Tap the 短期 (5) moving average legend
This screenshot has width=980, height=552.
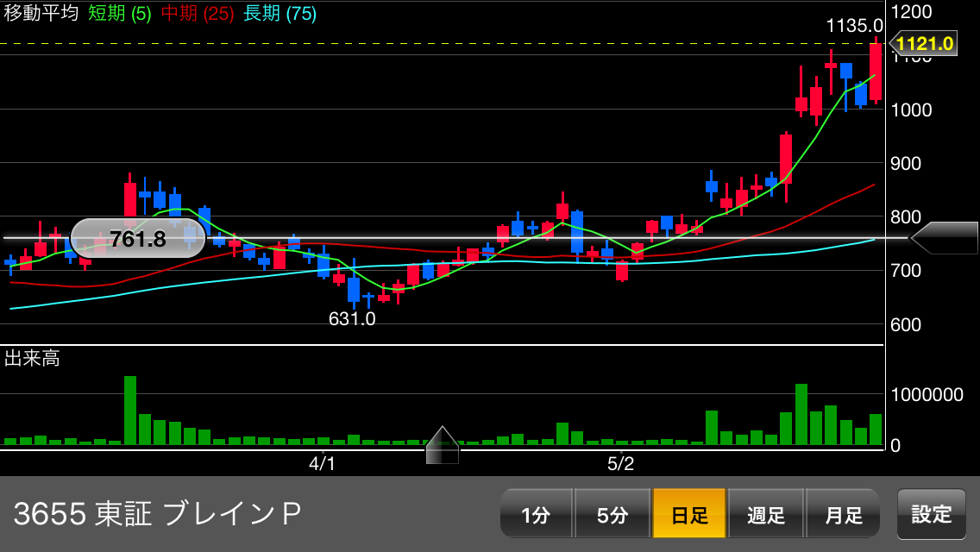[x=119, y=13]
